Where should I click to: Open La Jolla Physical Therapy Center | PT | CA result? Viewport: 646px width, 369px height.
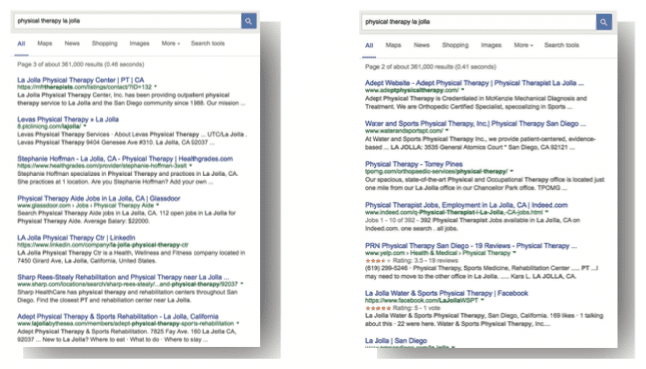coord(81,80)
